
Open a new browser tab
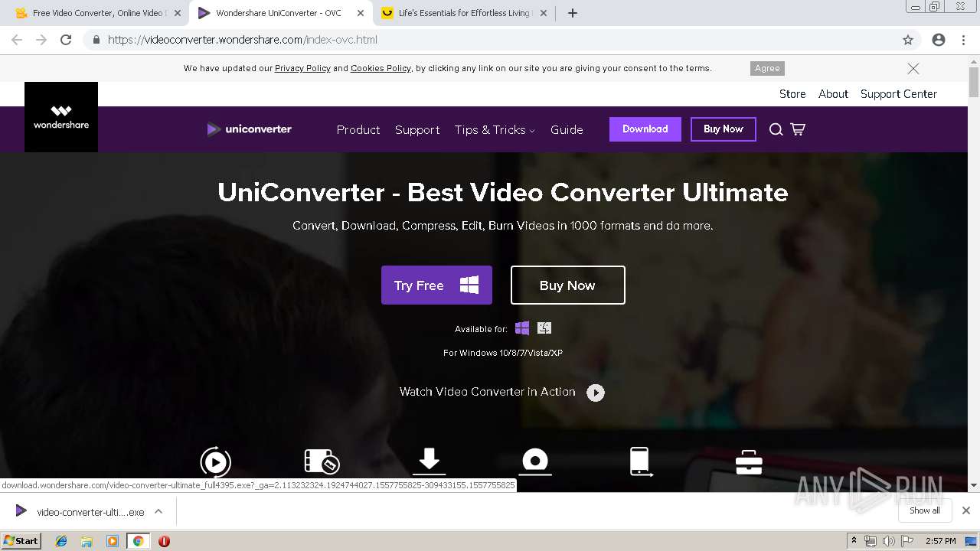(572, 13)
